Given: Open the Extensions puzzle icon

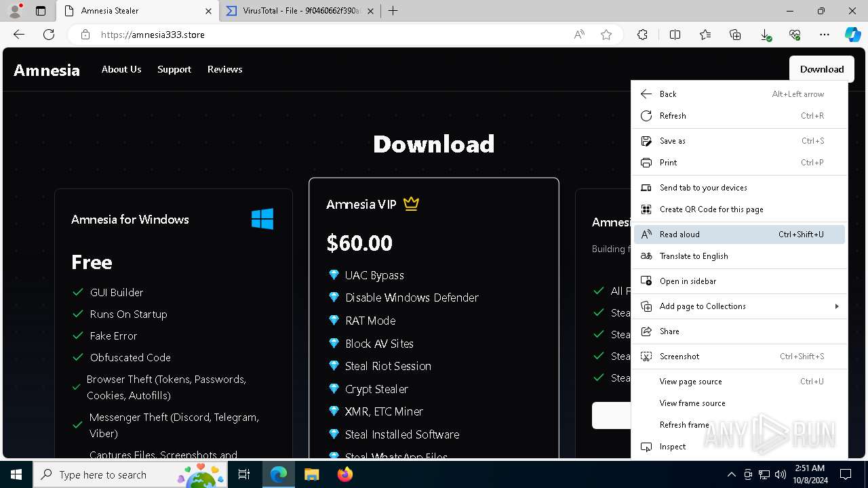Looking at the screenshot, I should [x=642, y=35].
